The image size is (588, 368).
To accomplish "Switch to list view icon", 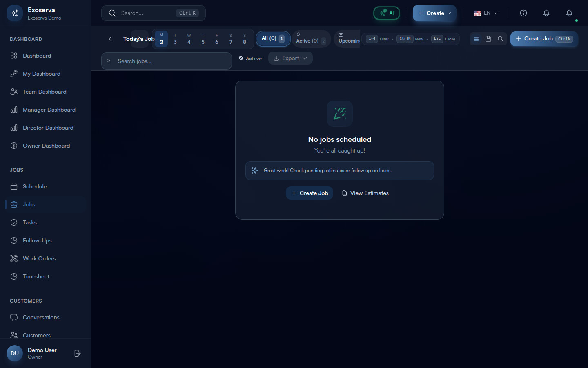I will tap(476, 39).
